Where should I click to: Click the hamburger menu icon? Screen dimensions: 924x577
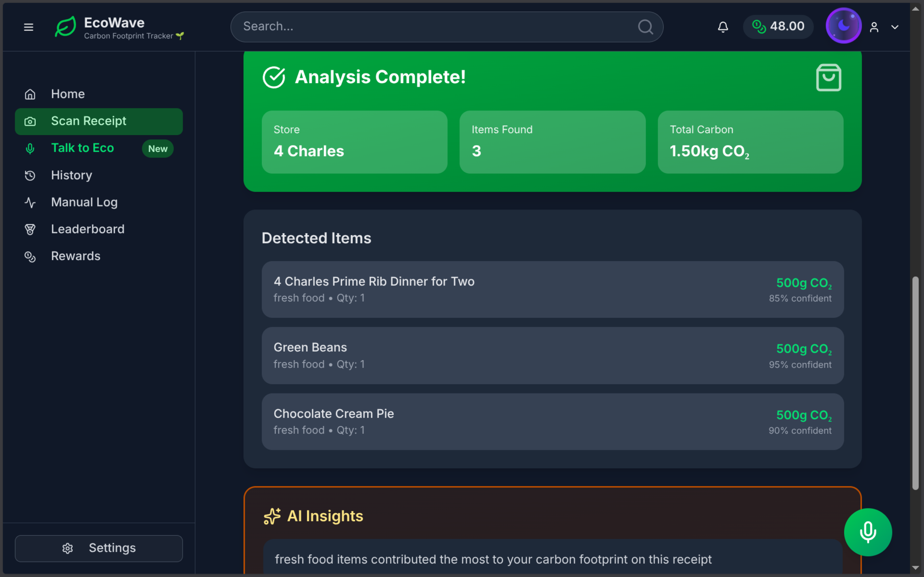(29, 27)
